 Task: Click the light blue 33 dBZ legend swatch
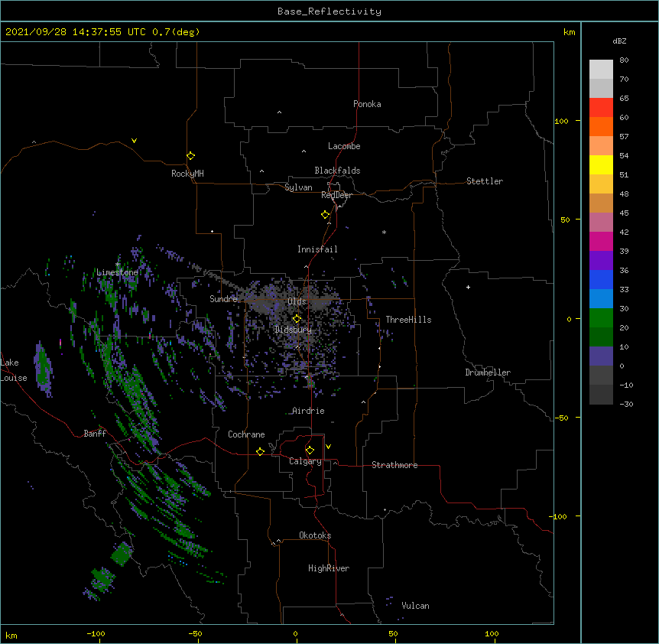(601, 298)
